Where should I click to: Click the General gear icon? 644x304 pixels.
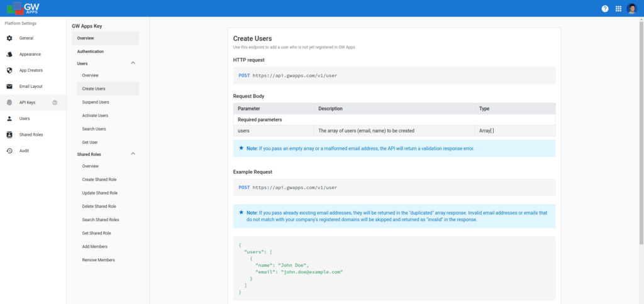click(9, 38)
